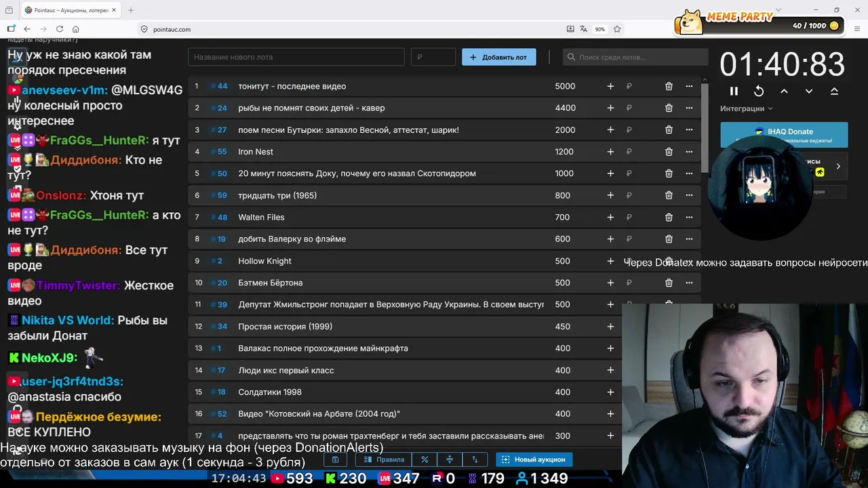
Task: Open the browser translate page icon
Action: tap(583, 29)
